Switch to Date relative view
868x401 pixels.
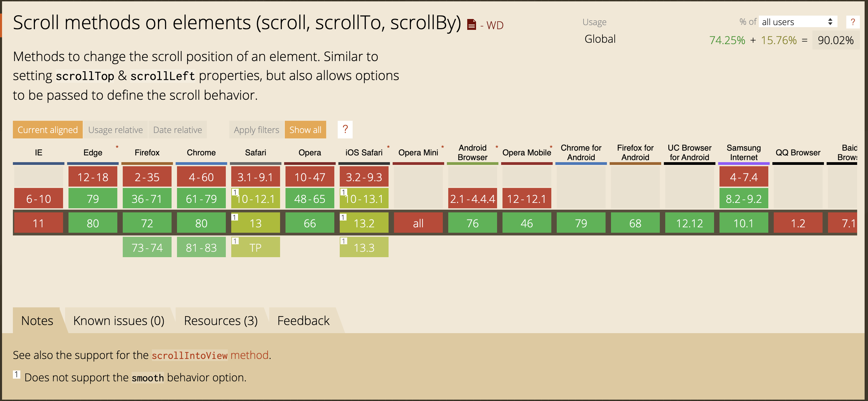(x=177, y=130)
